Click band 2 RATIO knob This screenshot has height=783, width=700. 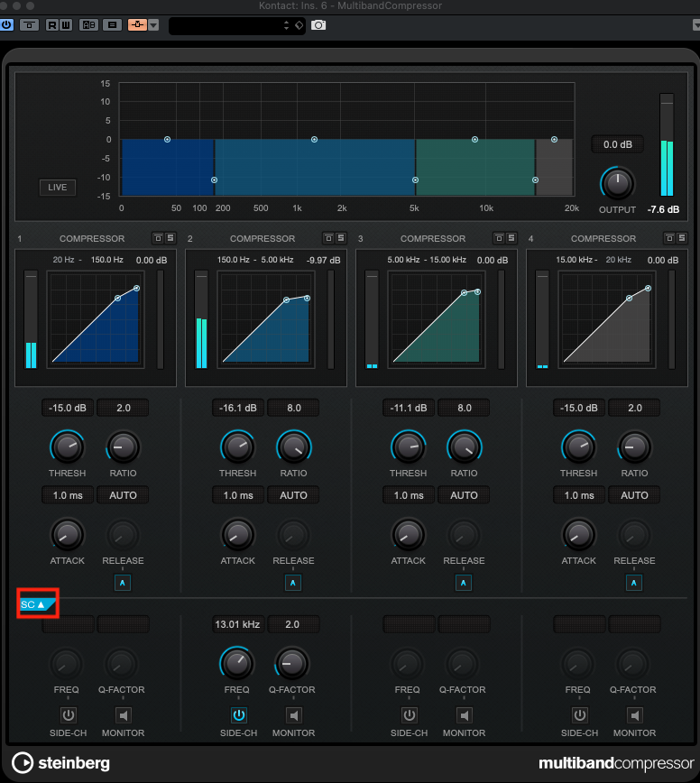point(293,447)
